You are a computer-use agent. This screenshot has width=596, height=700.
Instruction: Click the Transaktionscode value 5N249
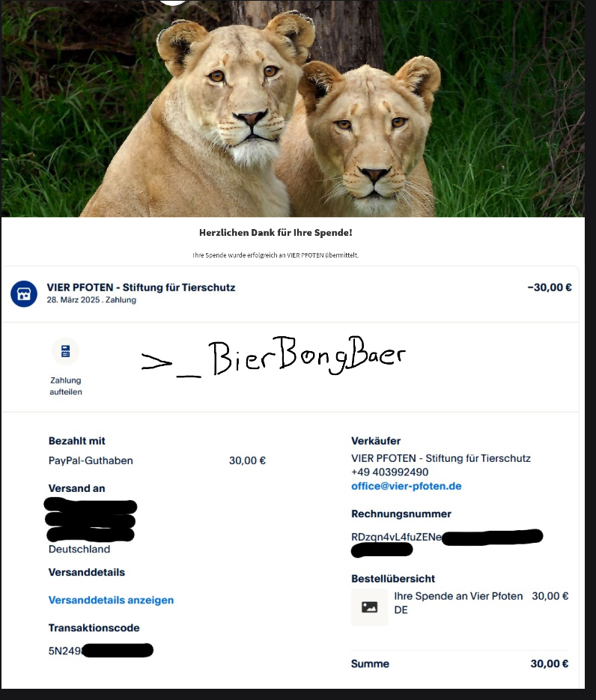[65, 651]
